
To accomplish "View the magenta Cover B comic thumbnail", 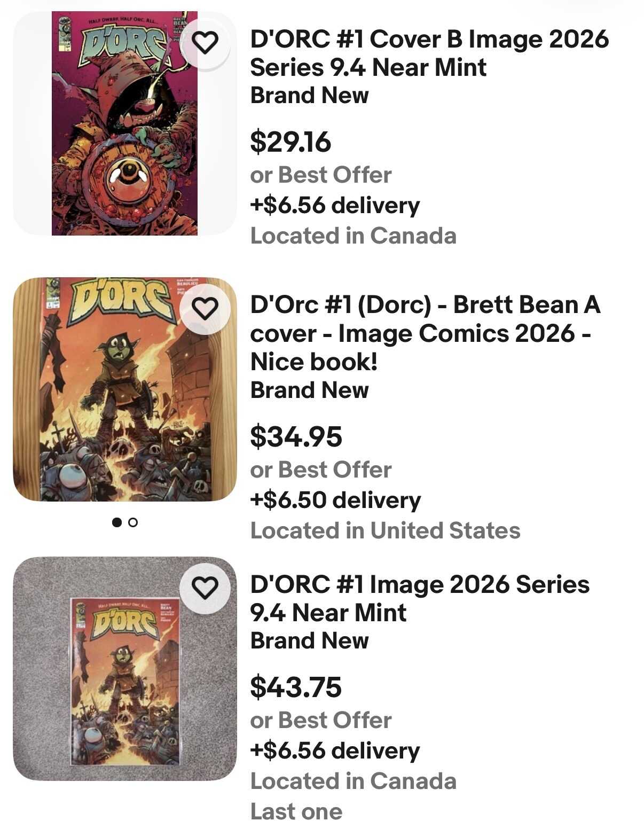I will coord(124,123).
